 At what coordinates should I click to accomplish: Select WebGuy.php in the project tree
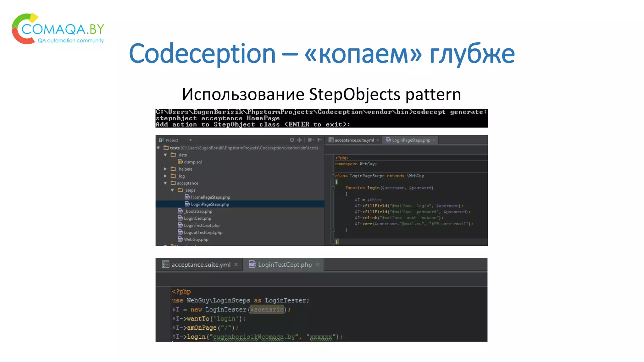pos(196,239)
